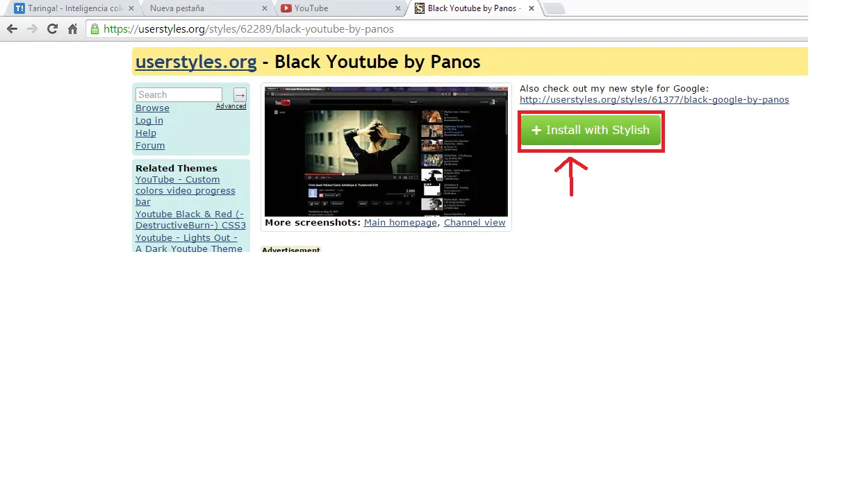This screenshot has width=856, height=504.
Task: Open the browser home page icon
Action: coord(72,29)
